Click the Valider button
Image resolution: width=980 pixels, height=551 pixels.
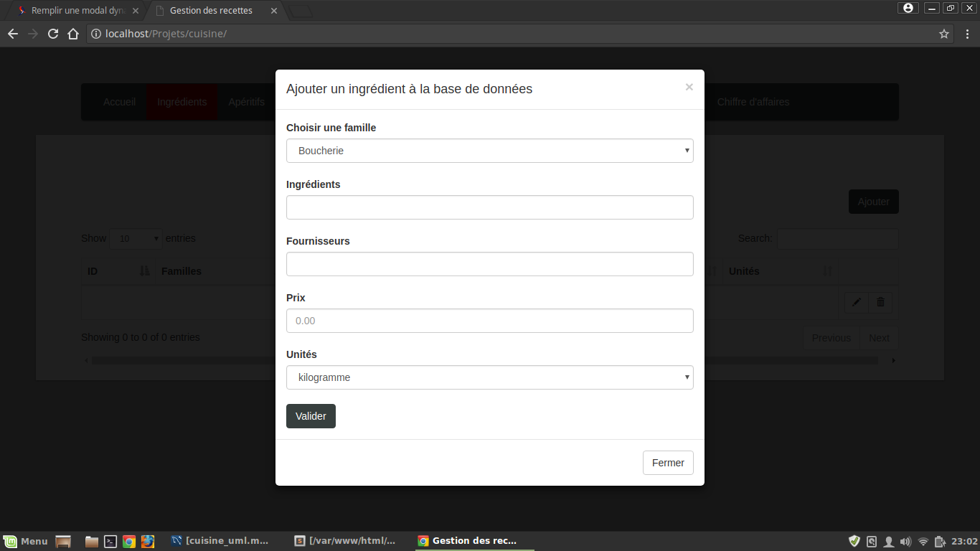click(x=311, y=416)
